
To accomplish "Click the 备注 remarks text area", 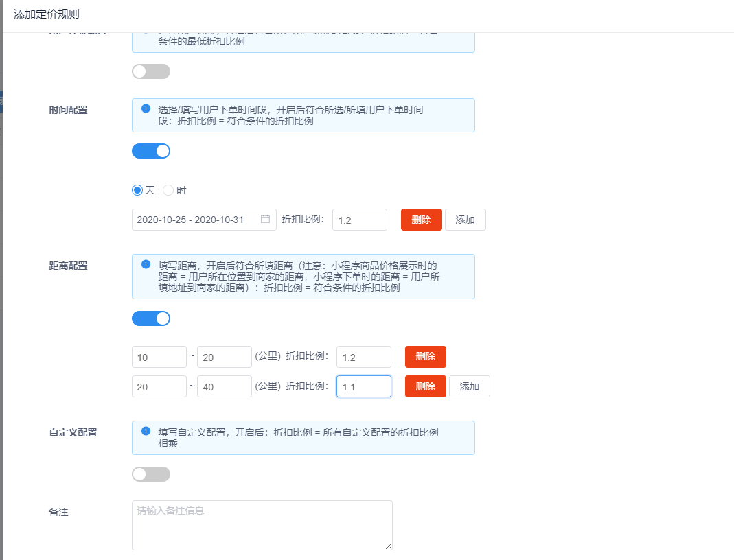I will click(x=262, y=525).
